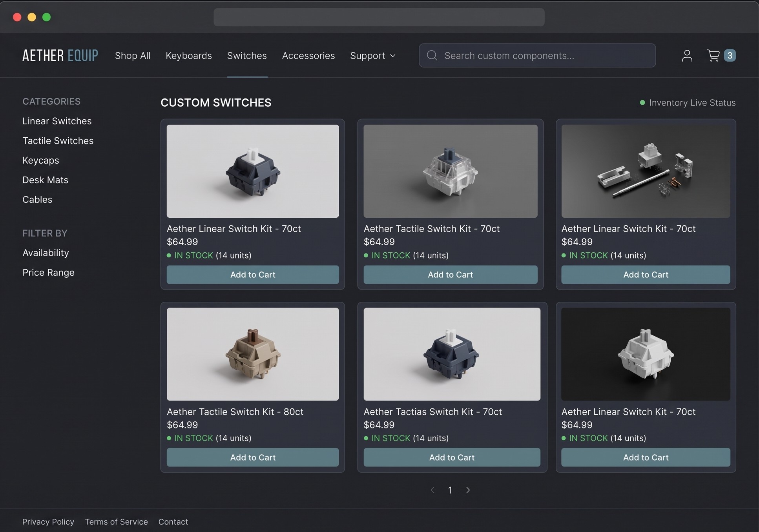The image size is (759, 532).
Task: Select the Tactile Switches category
Action: [58, 140]
